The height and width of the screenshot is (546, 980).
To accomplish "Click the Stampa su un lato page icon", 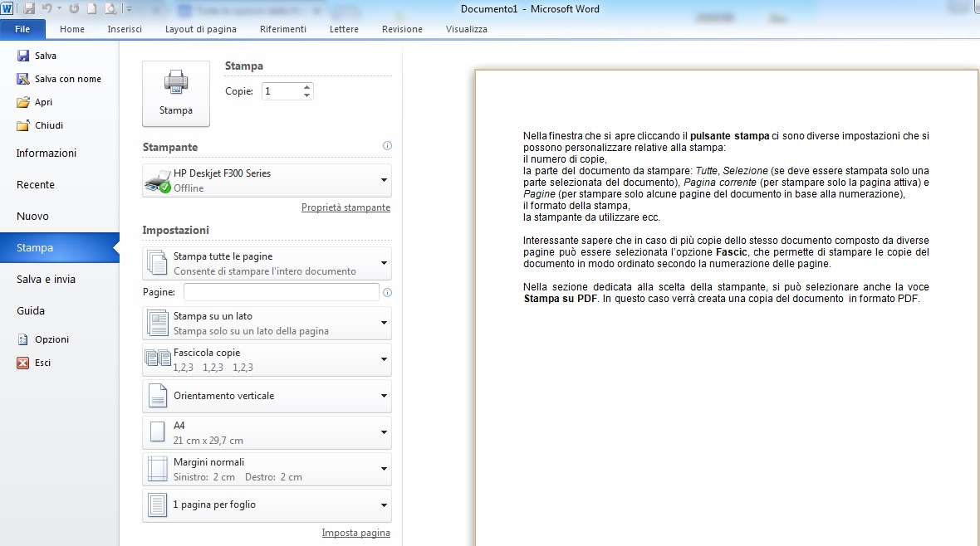I will pos(158,324).
